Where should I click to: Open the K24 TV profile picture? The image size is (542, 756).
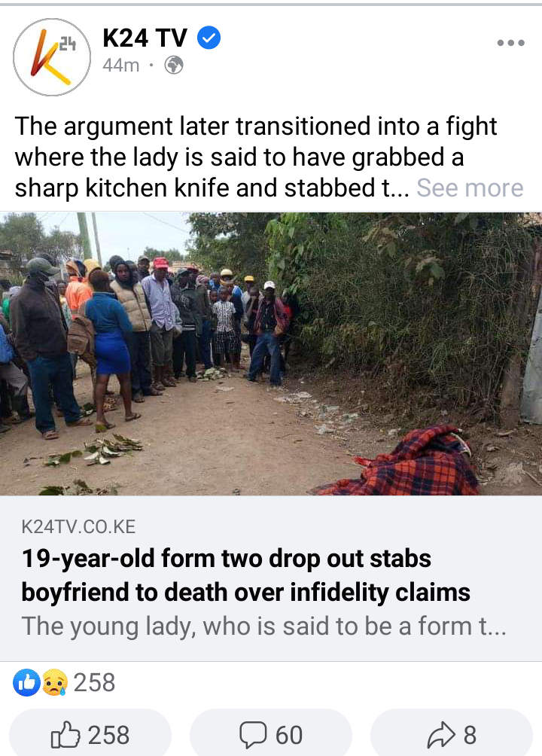click(52, 57)
